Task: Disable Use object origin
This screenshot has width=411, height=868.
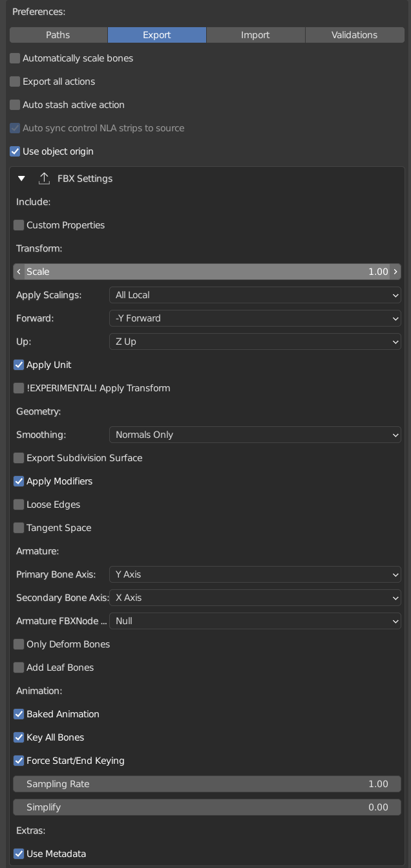Action: (14, 151)
